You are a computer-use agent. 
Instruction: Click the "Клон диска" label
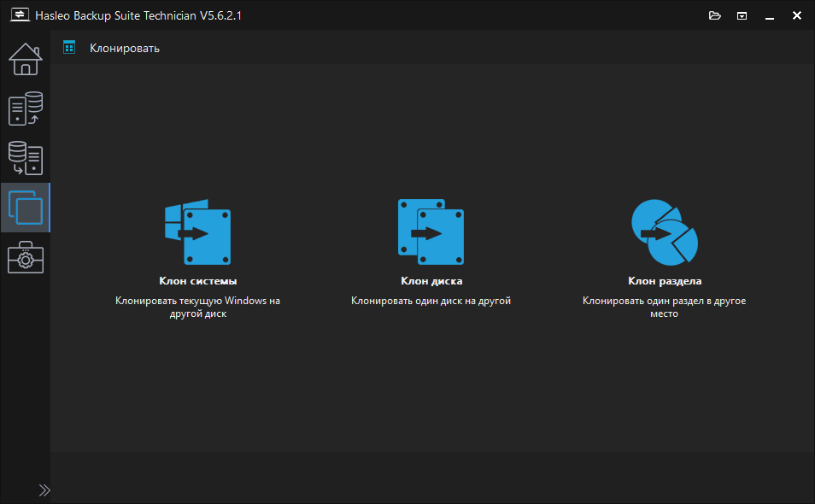coord(431,281)
